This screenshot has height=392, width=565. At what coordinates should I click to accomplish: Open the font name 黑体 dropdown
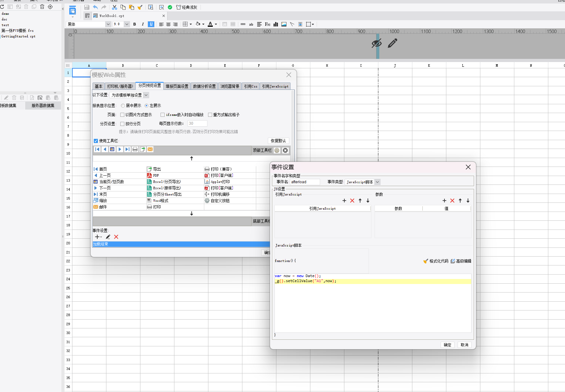point(108,24)
